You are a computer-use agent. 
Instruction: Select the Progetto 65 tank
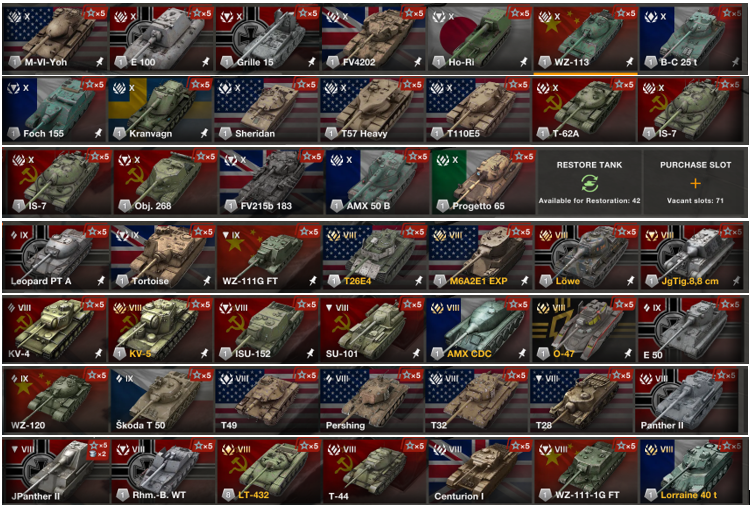pyautogui.click(x=483, y=182)
